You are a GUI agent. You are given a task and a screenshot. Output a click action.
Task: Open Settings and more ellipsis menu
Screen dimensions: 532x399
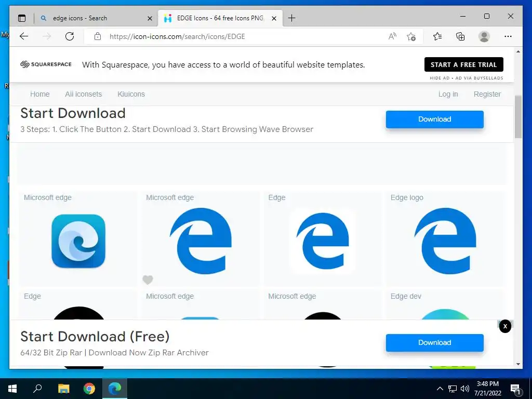coord(508,36)
